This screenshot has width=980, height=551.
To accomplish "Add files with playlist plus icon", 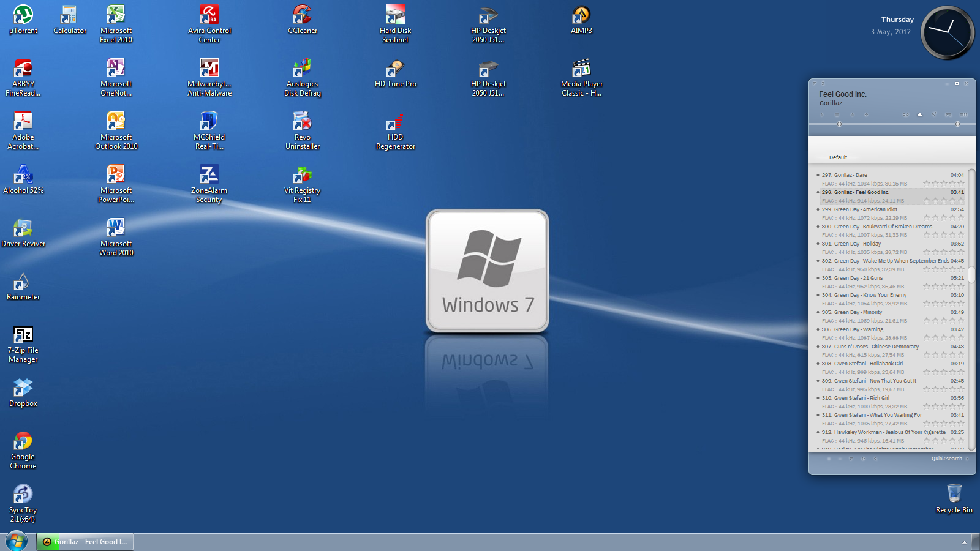I will 828,459.
